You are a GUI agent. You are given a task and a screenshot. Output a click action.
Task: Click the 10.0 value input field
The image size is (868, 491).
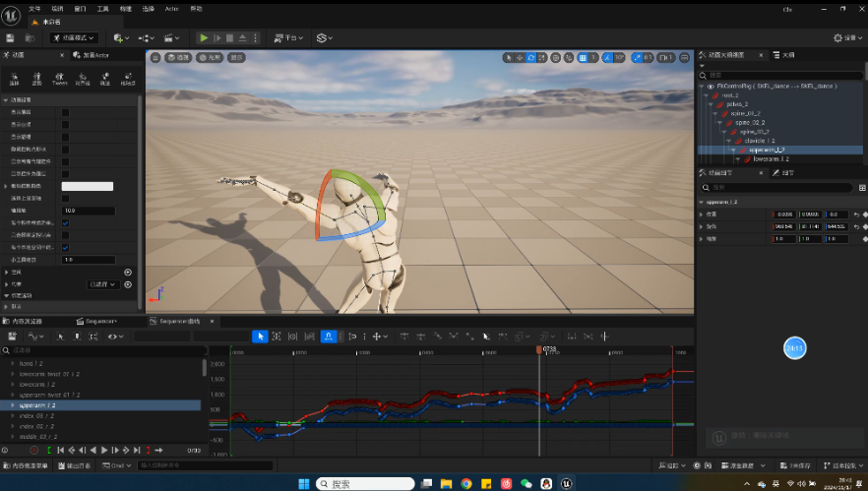[88, 211]
